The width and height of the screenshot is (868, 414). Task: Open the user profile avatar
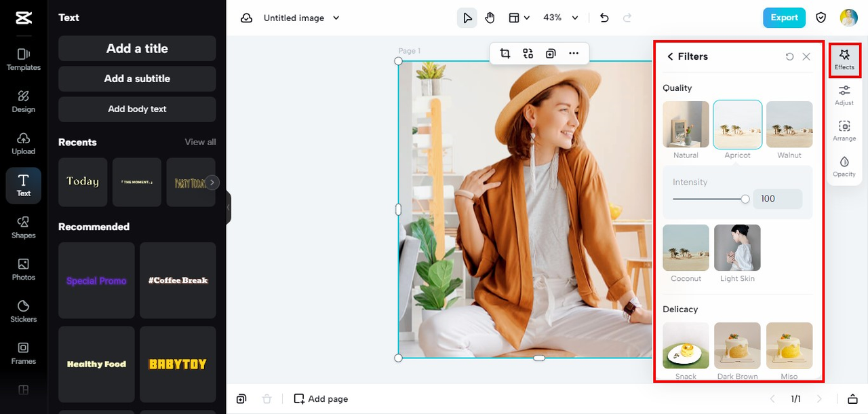point(848,18)
